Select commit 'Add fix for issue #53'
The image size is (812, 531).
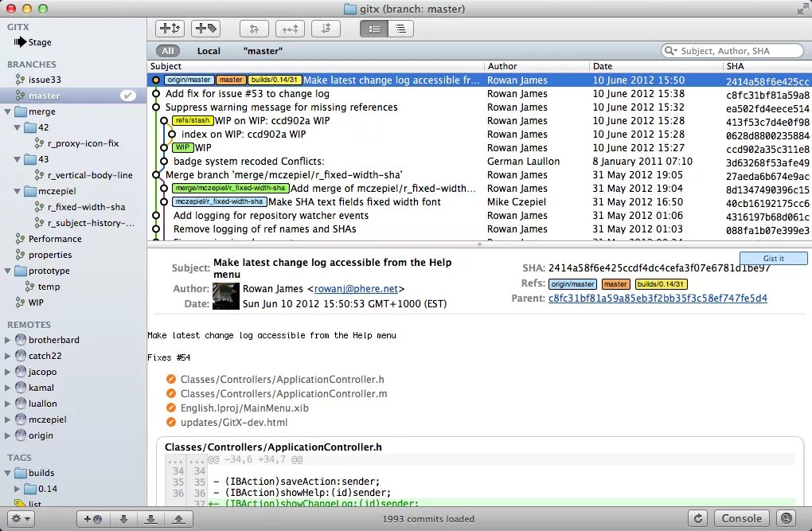tap(479, 94)
